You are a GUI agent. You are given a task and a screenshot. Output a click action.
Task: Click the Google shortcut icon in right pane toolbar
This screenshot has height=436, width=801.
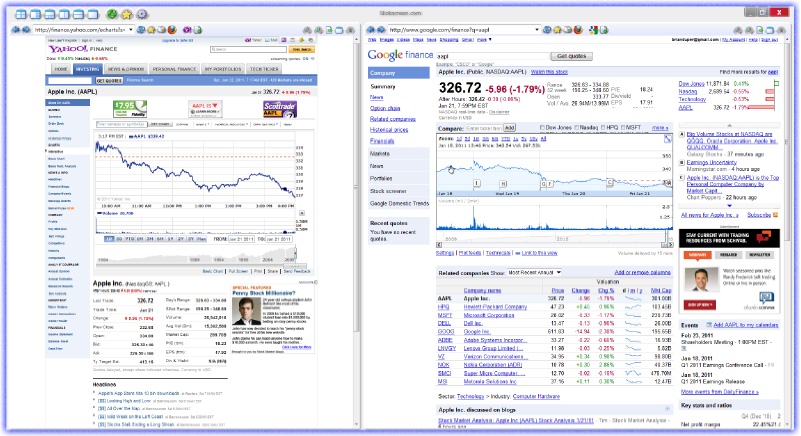tap(593, 30)
